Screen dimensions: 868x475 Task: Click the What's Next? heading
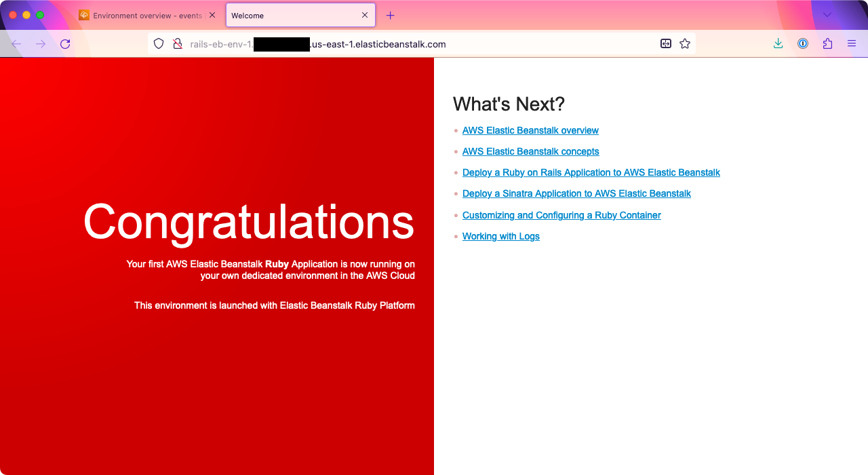point(509,104)
